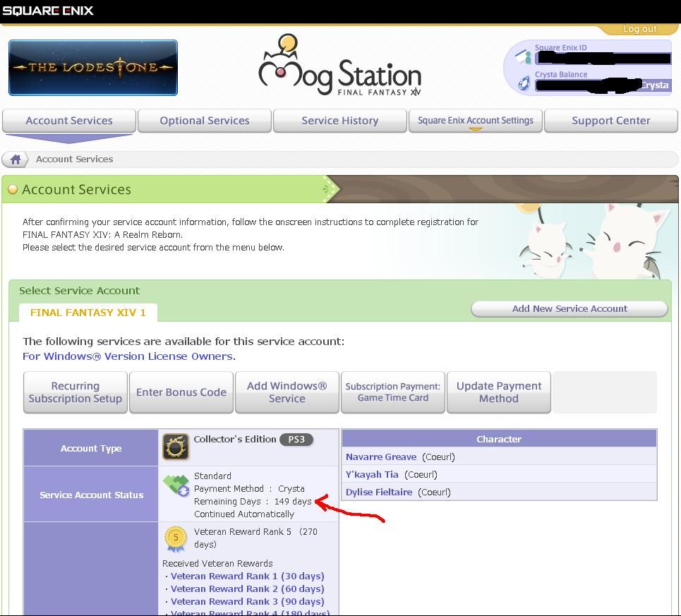This screenshot has height=616, width=681.
Task: Click Recurring Subscription Setup button
Action: point(76,392)
